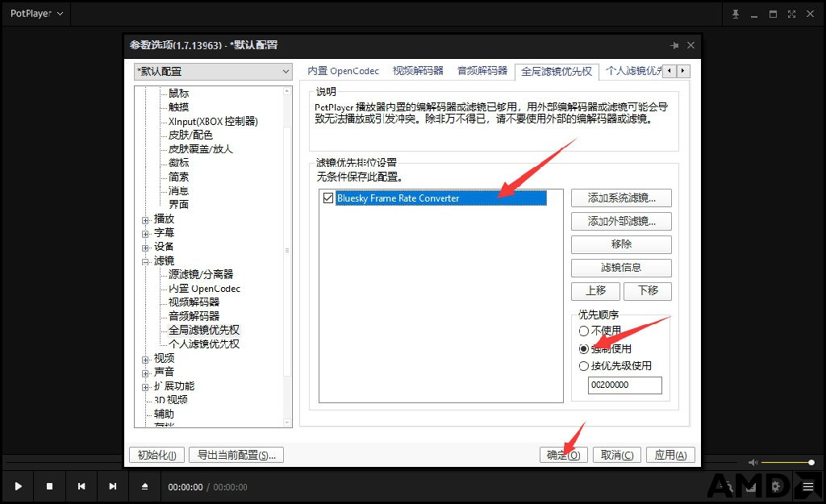The height and width of the screenshot is (504, 826).
Task: Click the Play button in PotPlayer
Action: pos(18,486)
